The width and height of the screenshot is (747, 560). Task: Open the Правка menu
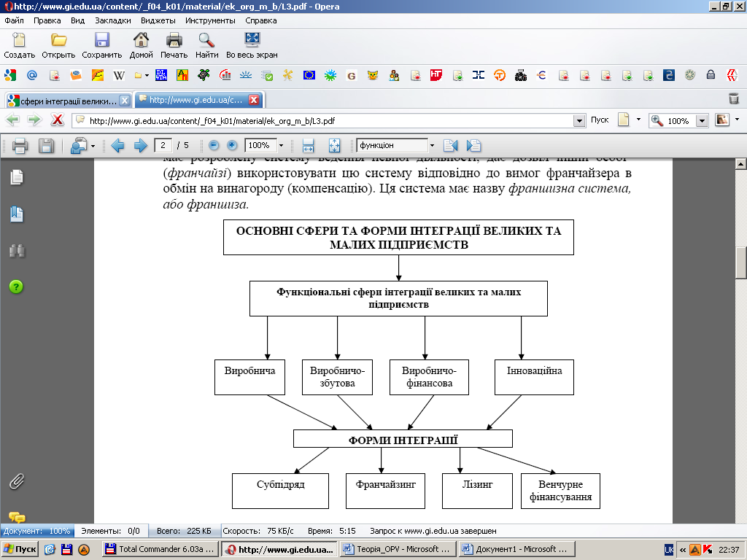47,20
